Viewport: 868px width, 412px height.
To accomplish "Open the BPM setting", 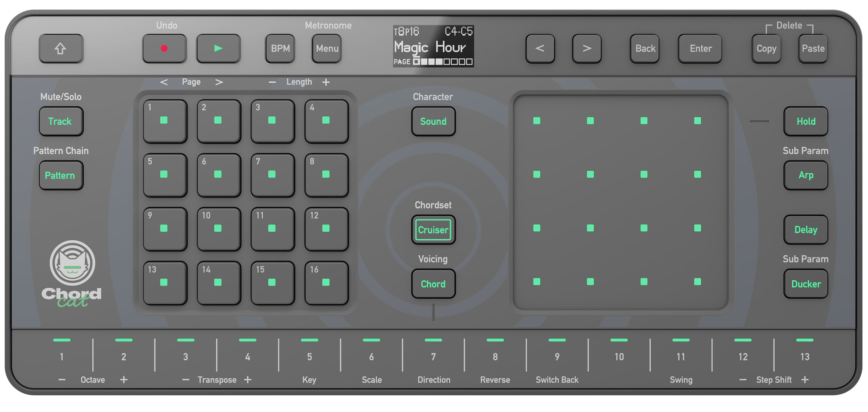I will pyautogui.click(x=280, y=48).
